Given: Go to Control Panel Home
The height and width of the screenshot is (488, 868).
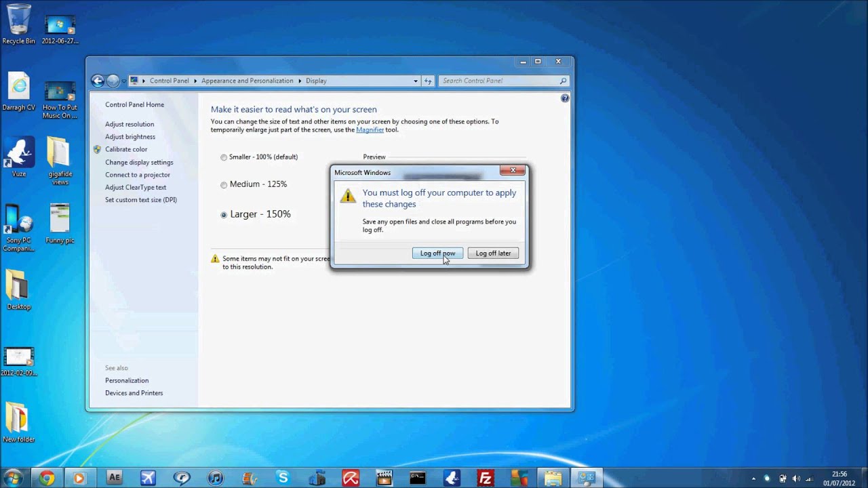Looking at the screenshot, I should tap(134, 104).
